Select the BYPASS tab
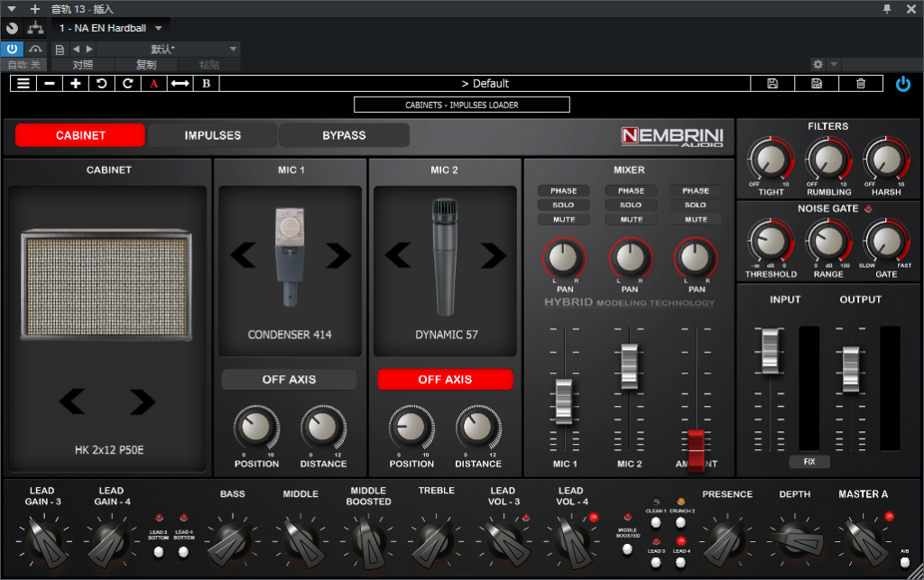 point(344,135)
